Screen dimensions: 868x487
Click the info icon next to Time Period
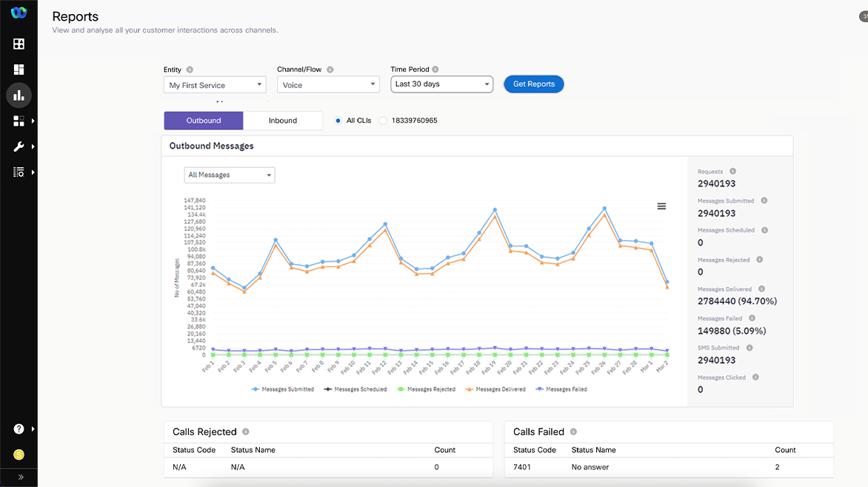(435, 70)
